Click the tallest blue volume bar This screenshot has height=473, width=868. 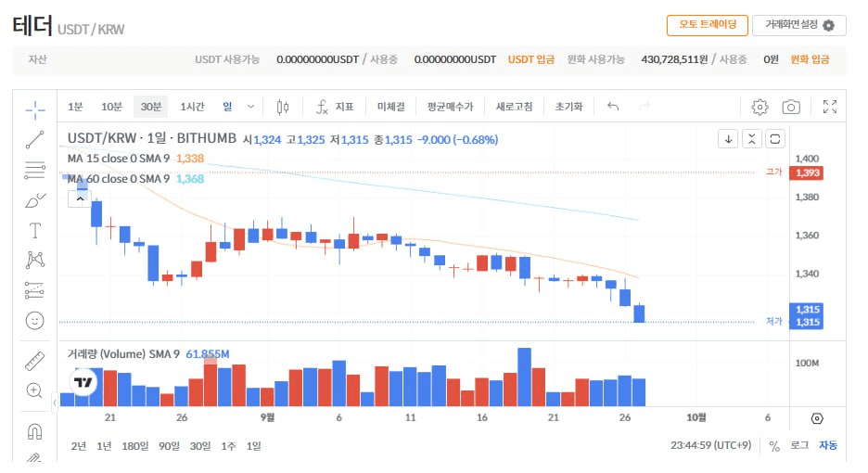click(524, 377)
